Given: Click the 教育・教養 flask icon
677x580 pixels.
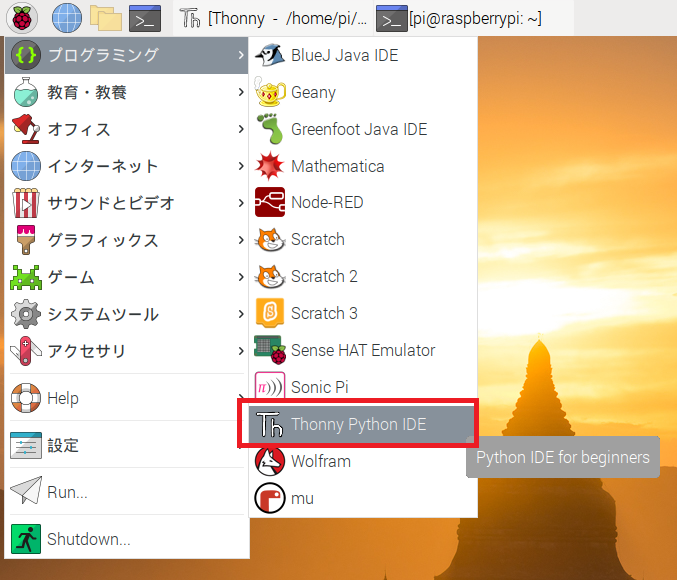Looking at the screenshot, I should tap(26, 92).
